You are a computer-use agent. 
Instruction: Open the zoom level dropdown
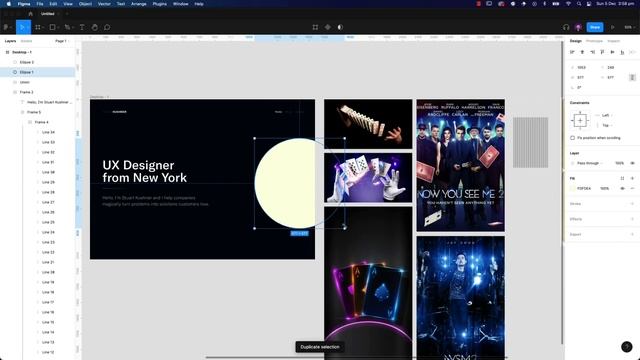(x=629, y=27)
